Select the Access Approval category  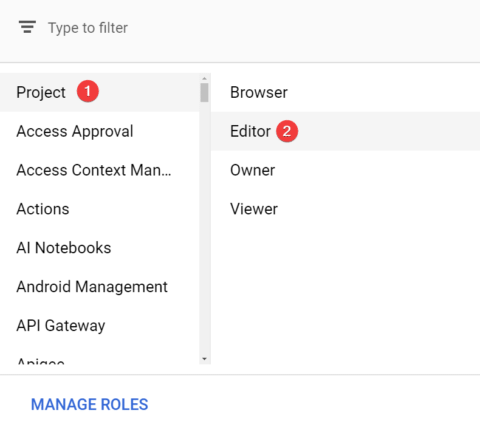coord(100,131)
